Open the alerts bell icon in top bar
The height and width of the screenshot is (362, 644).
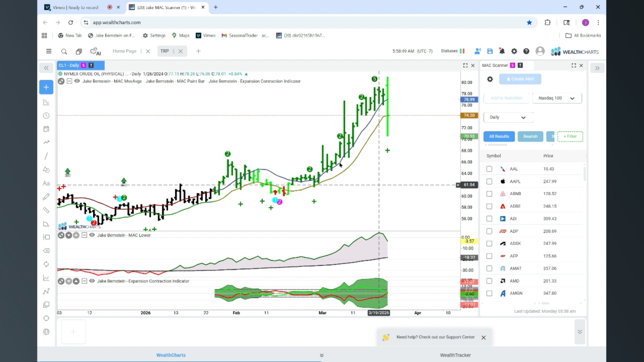(x=502, y=51)
